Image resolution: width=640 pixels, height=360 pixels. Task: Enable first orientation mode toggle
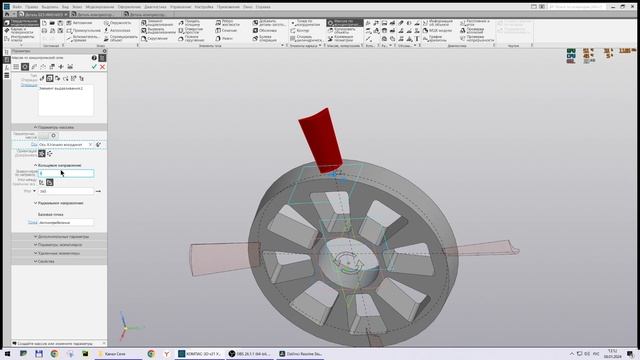coord(42,153)
